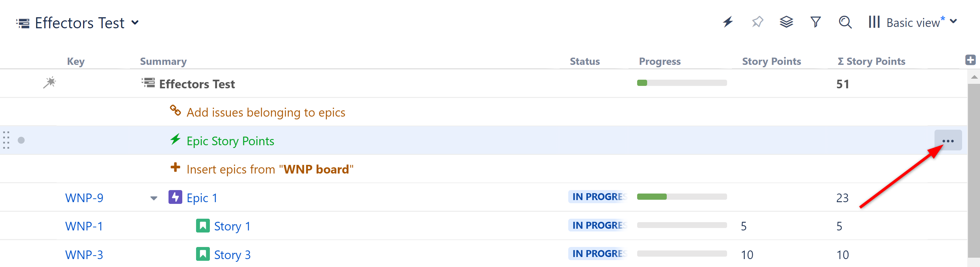Click the magic wand automation icon
Image resolution: width=980 pixels, height=267 pixels.
[50, 83]
